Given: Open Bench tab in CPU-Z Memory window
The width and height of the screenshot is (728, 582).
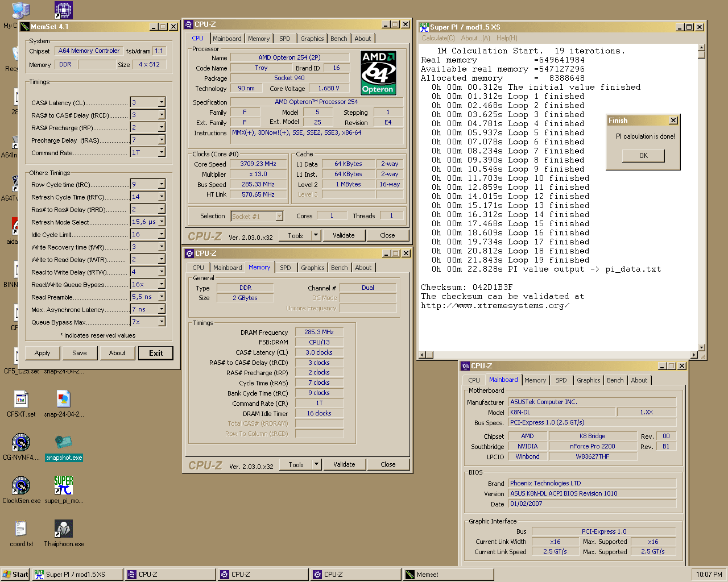Looking at the screenshot, I should [x=340, y=268].
